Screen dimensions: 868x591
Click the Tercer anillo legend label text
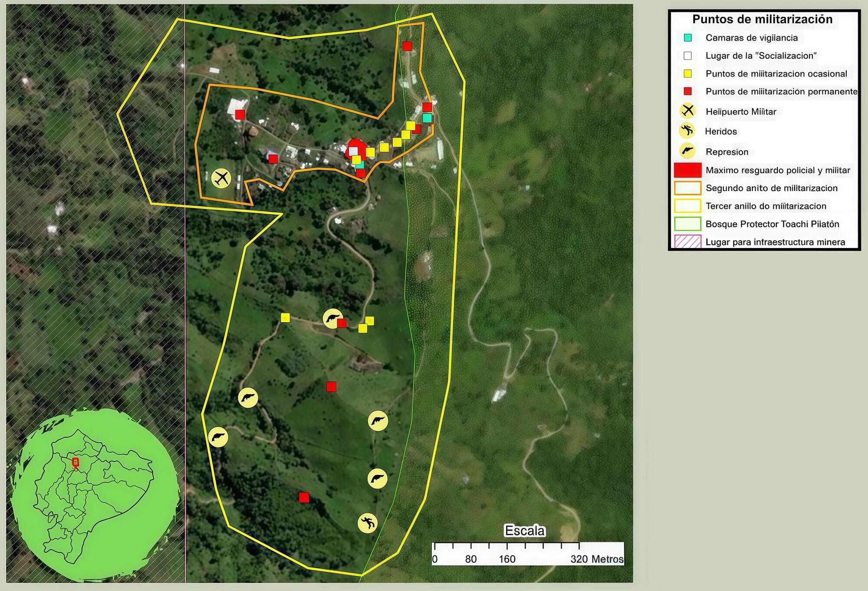766,206
